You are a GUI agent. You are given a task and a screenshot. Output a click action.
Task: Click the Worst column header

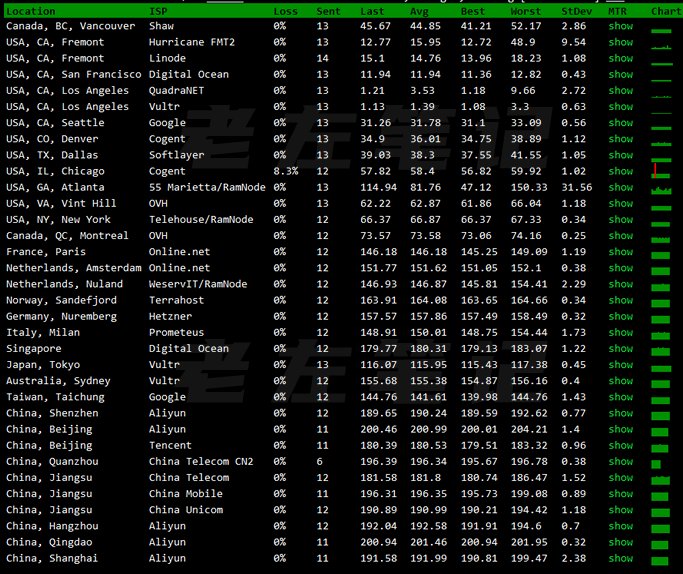click(x=525, y=11)
